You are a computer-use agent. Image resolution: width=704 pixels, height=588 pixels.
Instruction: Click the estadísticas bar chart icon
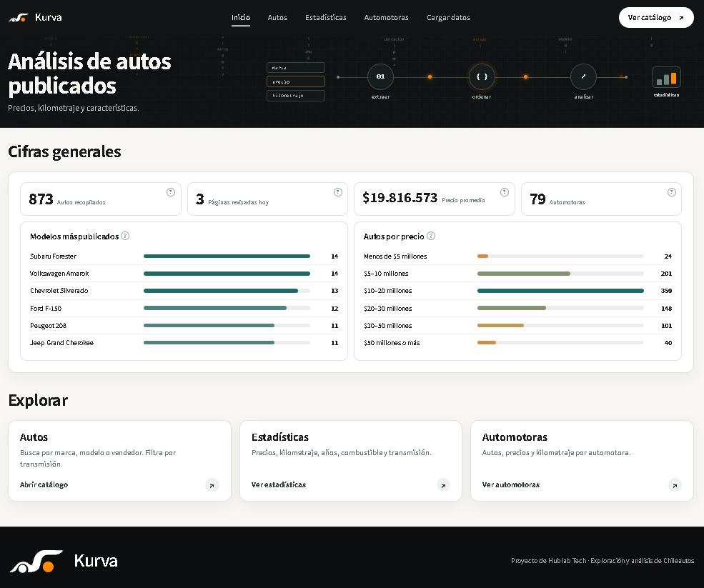666,77
